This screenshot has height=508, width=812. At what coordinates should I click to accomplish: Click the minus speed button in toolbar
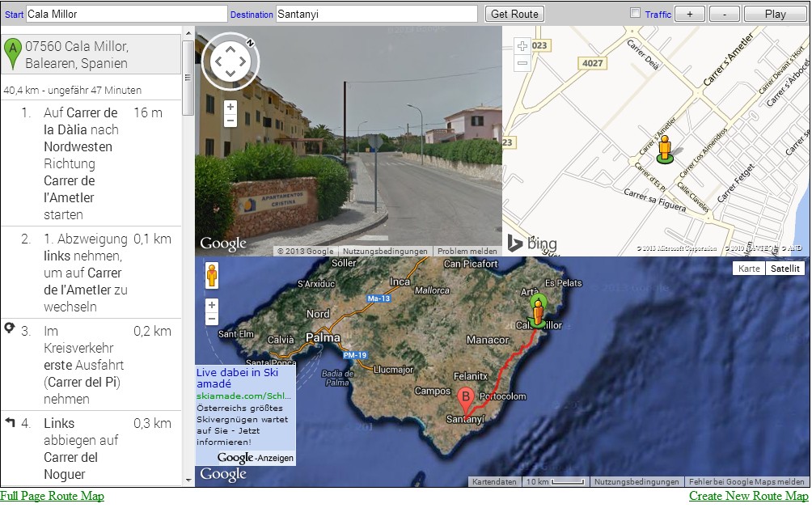[724, 14]
